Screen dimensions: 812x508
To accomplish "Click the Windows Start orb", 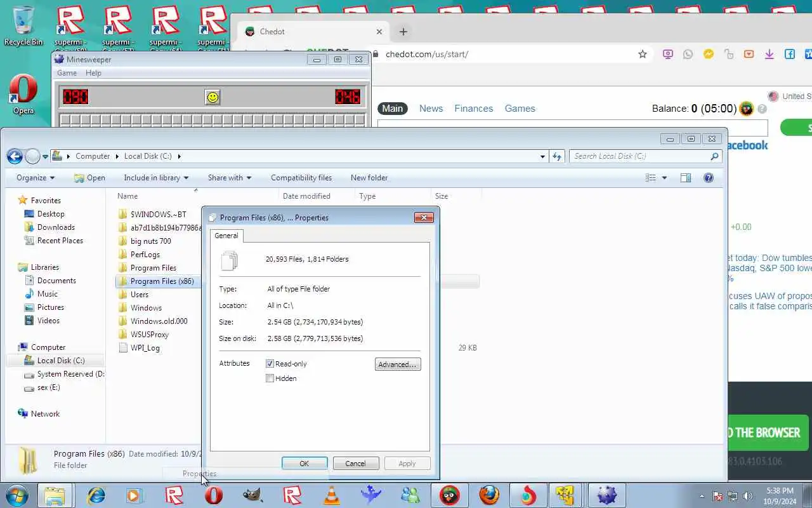I will click(x=16, y=495).
